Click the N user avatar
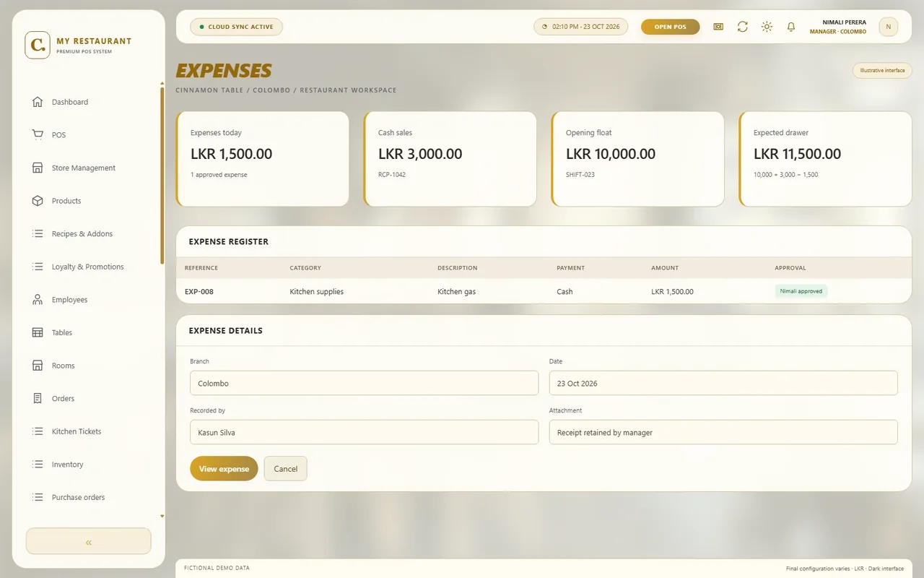The width and height of the screenshot is (924, 578). [888, 27]
